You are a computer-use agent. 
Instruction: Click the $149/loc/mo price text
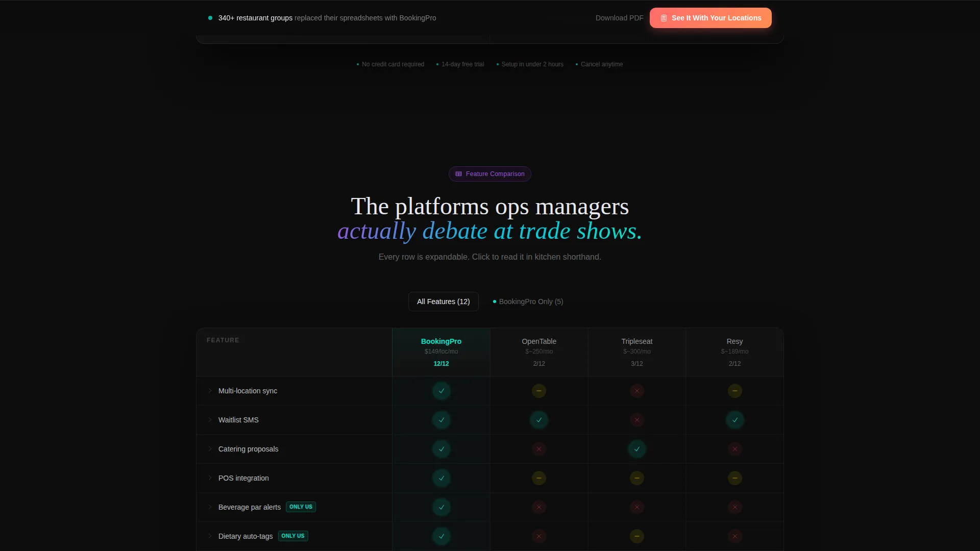click(x=441, y=352)
